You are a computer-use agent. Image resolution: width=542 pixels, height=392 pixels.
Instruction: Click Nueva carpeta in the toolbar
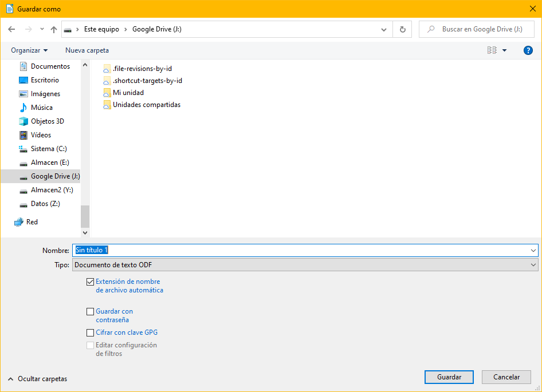[x=87, y=50]
